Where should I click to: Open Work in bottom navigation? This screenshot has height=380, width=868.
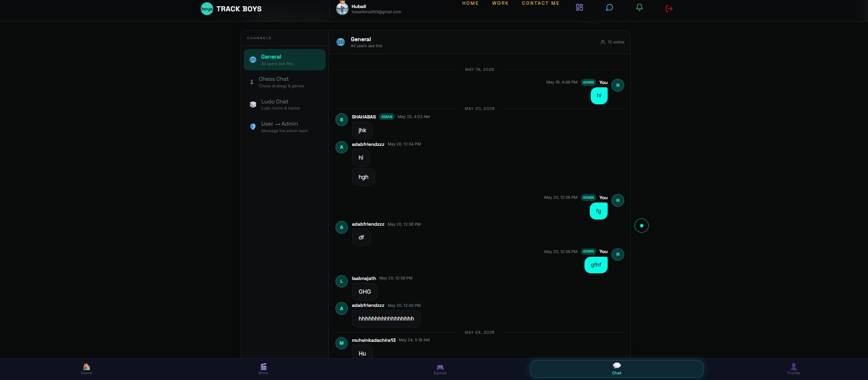click(263, 369)
